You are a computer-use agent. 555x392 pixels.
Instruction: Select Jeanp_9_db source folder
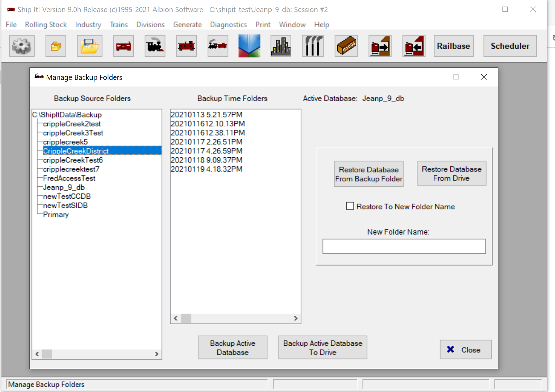[x=64, y=187]
